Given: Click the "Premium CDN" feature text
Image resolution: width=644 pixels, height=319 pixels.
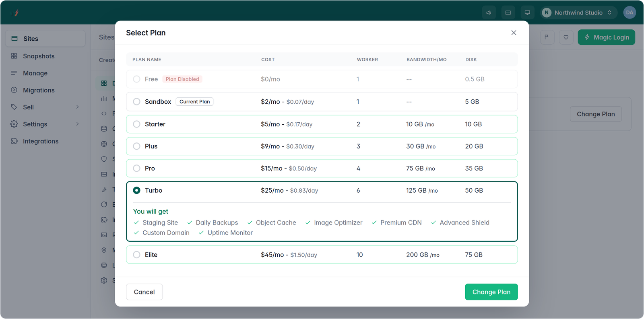Looking at the screenshot, I should click(x=401, y=222).
